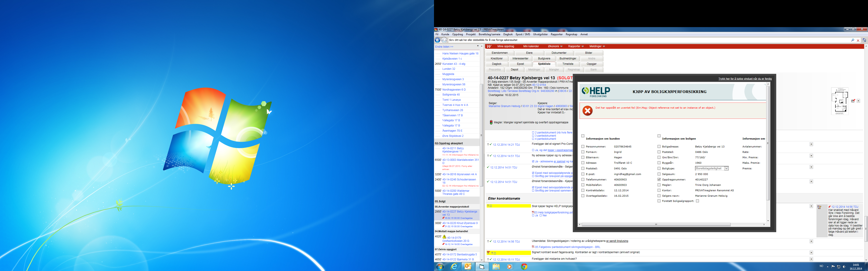Screen dimensions: 868x271
Task: Open Windows Start menu
Action: (440, 267)
